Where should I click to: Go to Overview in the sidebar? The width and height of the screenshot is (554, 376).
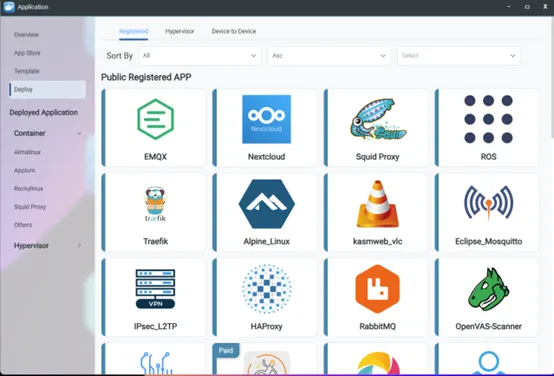click(x=26, y=35)
